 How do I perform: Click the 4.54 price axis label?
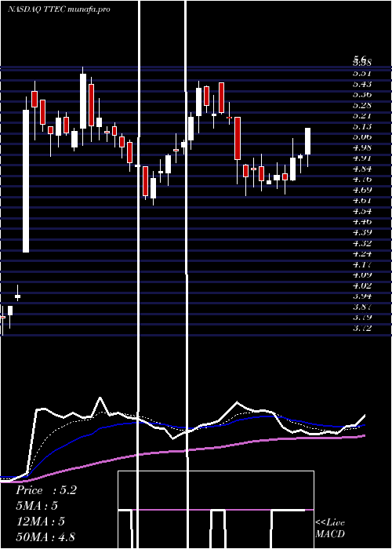pyautogui.click(x=362, y=212)
